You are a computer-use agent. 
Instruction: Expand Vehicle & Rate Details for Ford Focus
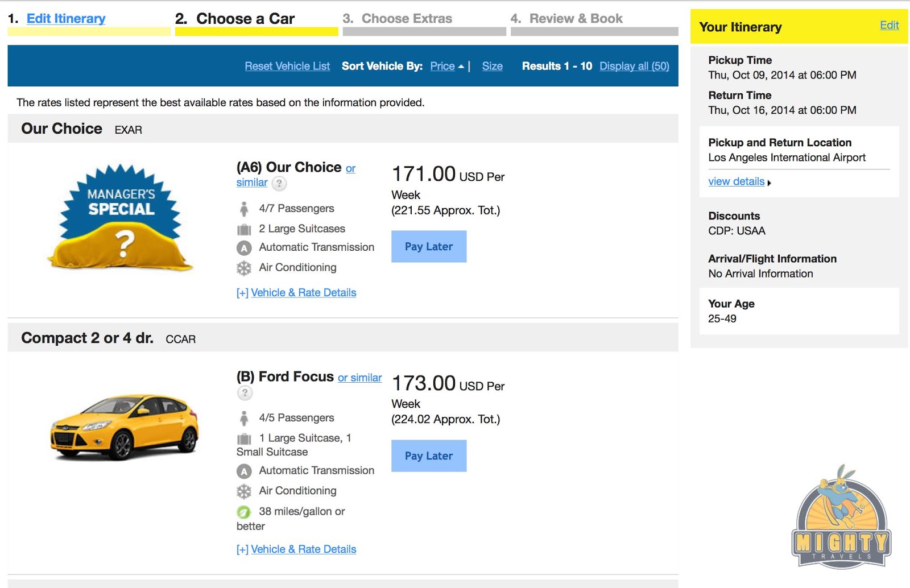(296, 549)
